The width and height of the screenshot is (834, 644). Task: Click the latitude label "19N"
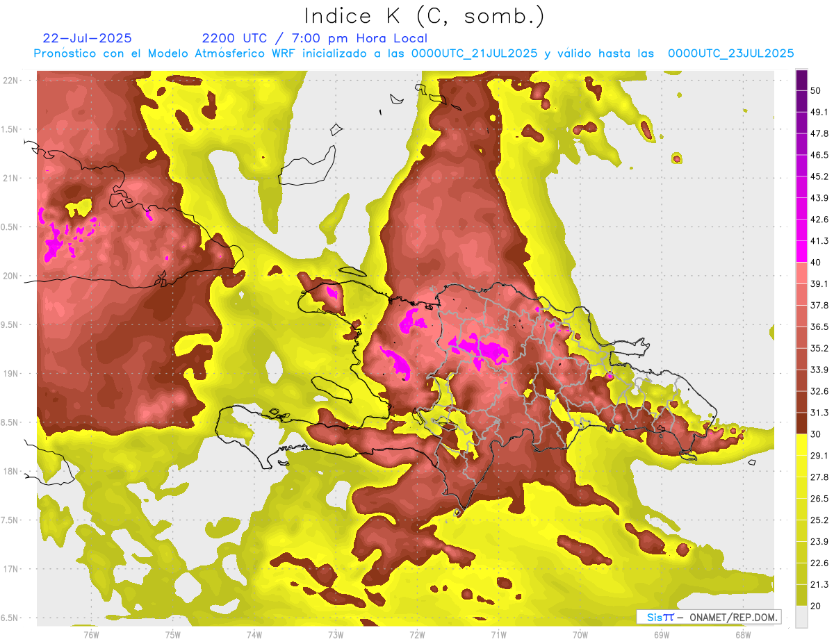coord(12,374)
